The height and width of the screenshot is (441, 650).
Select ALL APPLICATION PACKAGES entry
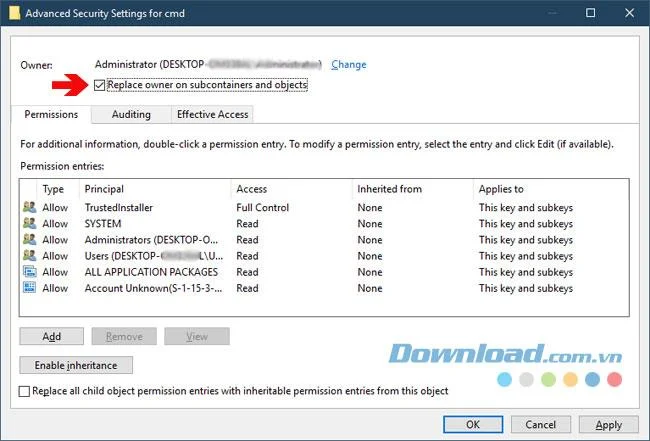pos(324,272)
